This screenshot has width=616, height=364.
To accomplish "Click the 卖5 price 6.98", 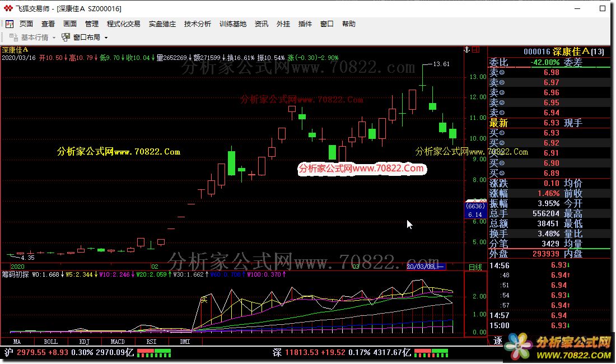I will pyautogui.click(x=551, y=72).
